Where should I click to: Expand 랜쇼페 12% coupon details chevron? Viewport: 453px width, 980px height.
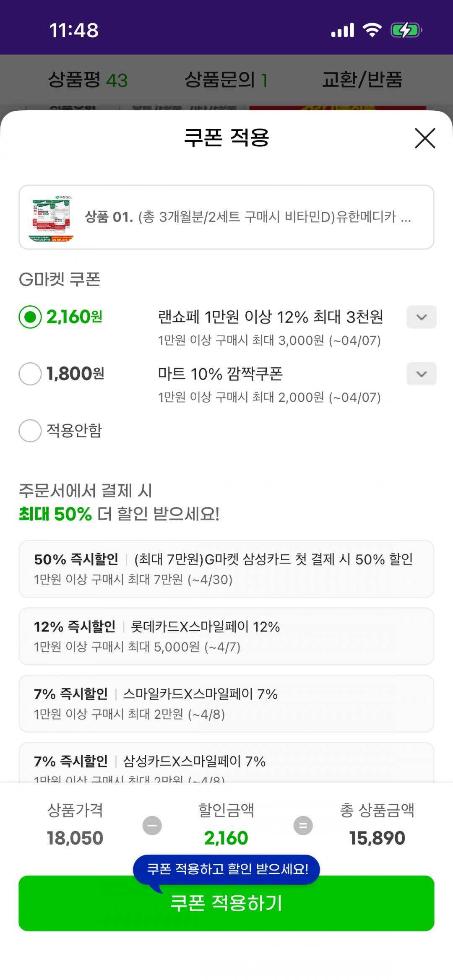point(421,317)
